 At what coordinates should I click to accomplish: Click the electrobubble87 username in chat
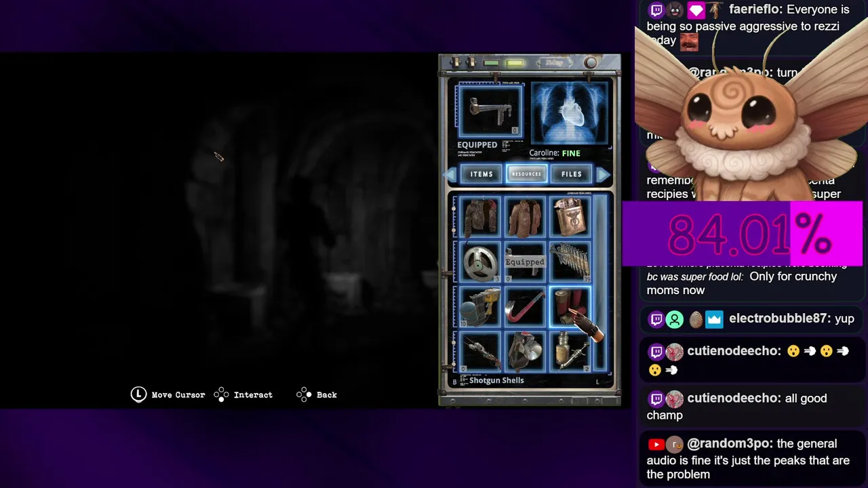point(778,319)
